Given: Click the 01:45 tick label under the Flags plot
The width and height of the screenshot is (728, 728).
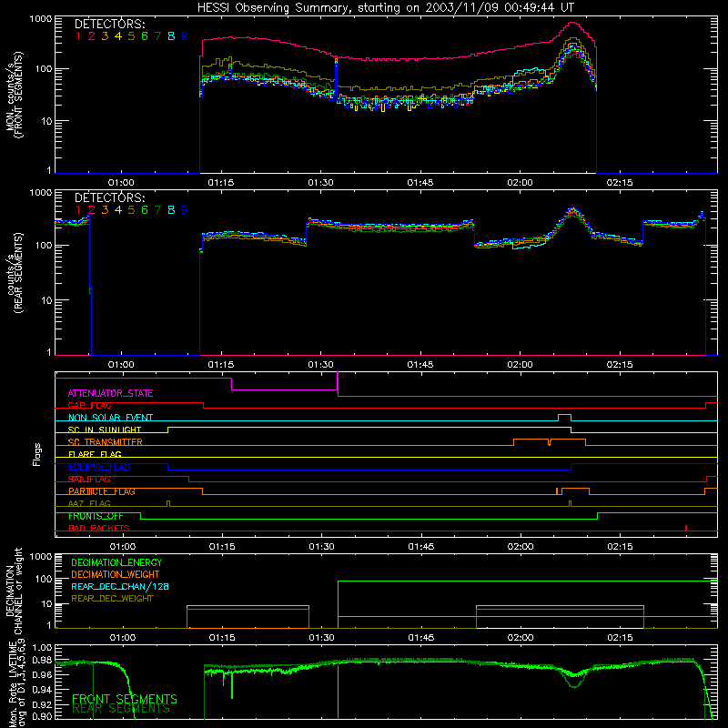Looking at the screenshot, I should point(421,547).
